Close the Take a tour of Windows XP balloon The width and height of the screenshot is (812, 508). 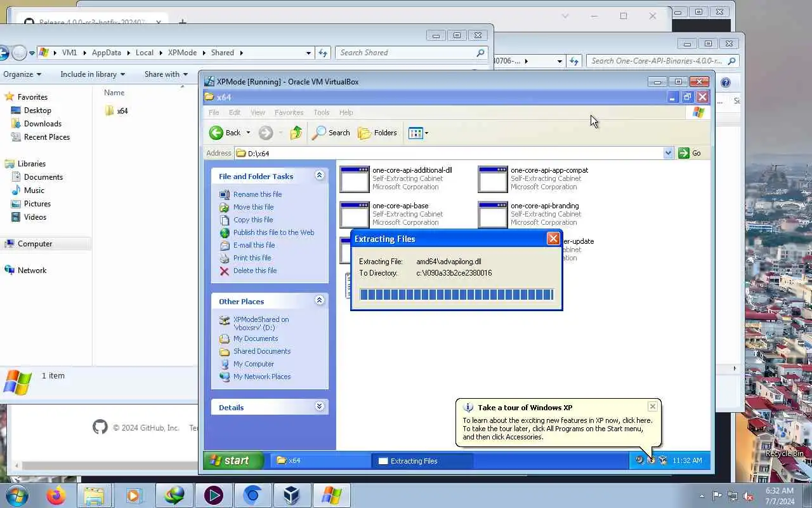652,406
